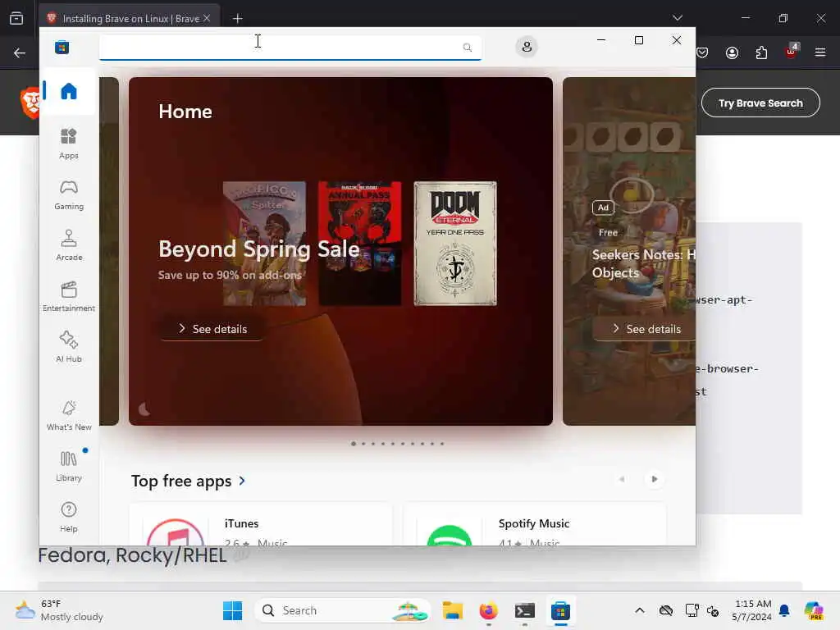The height and width of the screenshot is (630, 840).
Task: Open the Windows Start menu
Action: [x=232, y=610]
